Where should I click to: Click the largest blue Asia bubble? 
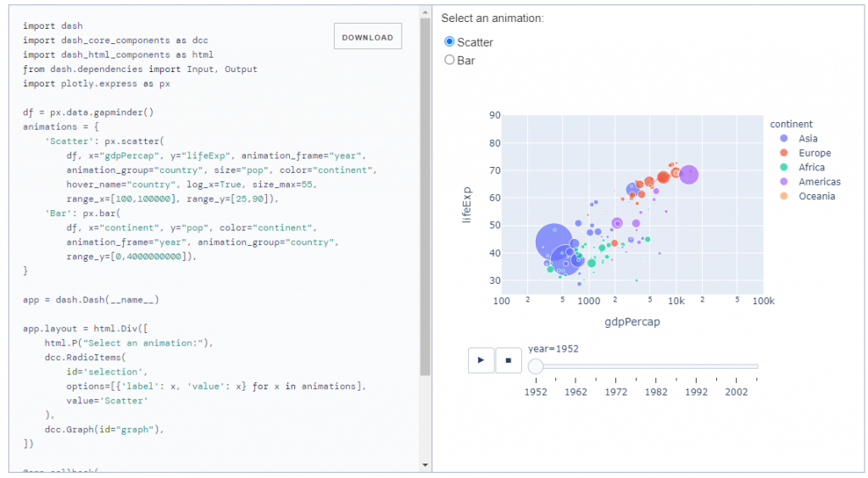pos(553,242)
